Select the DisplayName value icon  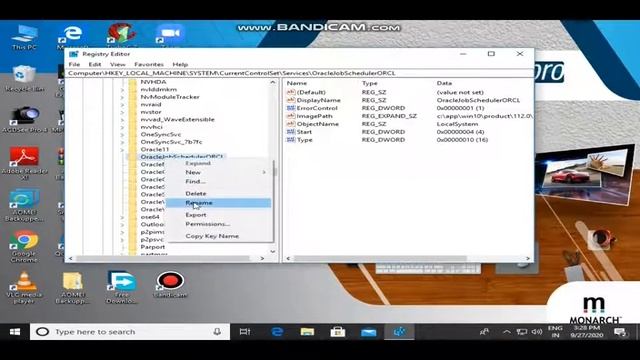click(x=291, y=100)
